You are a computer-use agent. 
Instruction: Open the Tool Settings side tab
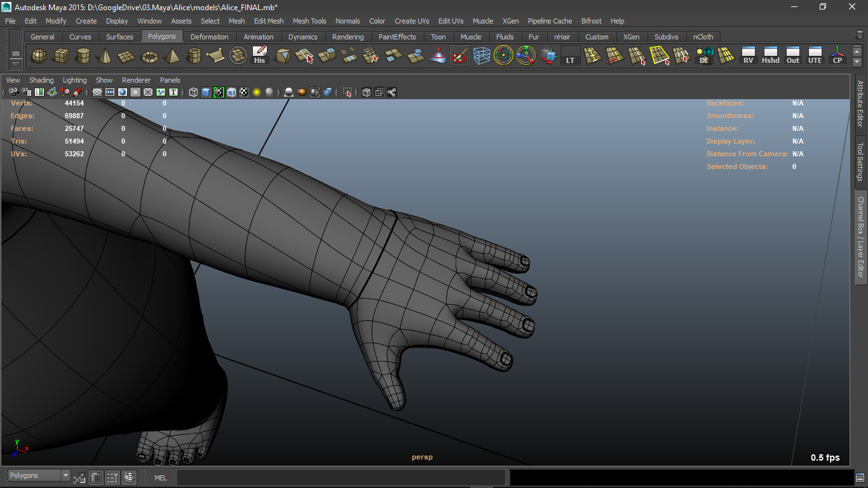tap(860, 161)
